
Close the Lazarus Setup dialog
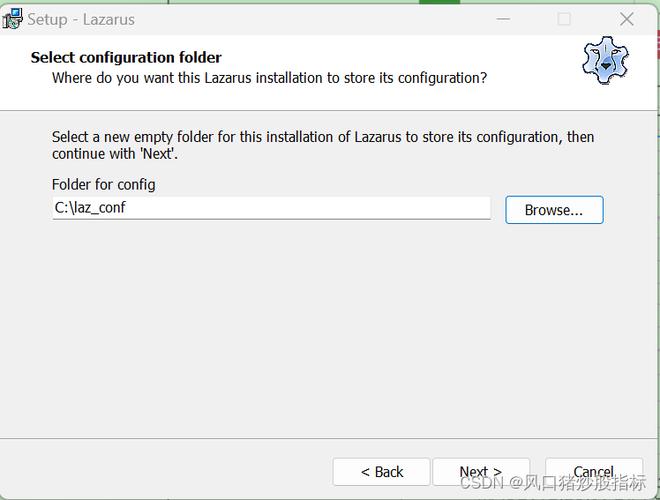(627, 19)
